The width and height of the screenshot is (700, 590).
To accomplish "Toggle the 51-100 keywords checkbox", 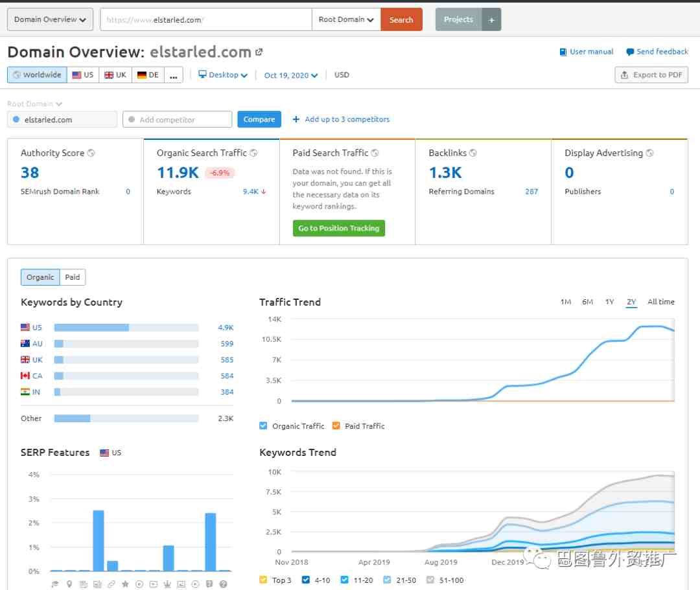I will [x=430, y=579].
